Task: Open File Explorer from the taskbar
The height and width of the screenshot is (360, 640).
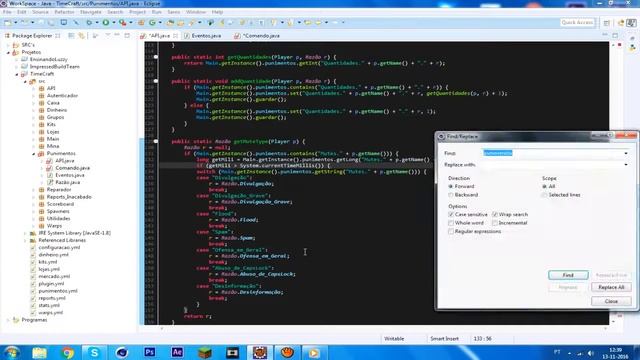Action: click(40, 352)
